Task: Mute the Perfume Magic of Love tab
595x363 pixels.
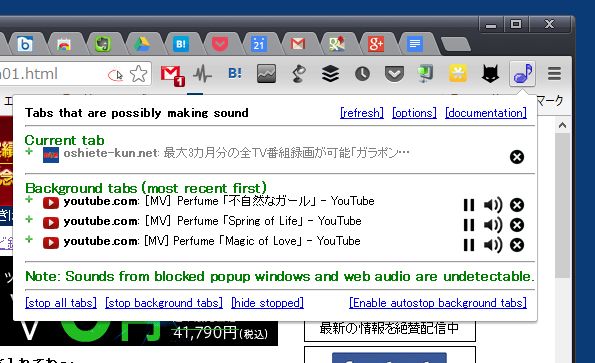Action: pyautogui.click(x=493, y=245)
